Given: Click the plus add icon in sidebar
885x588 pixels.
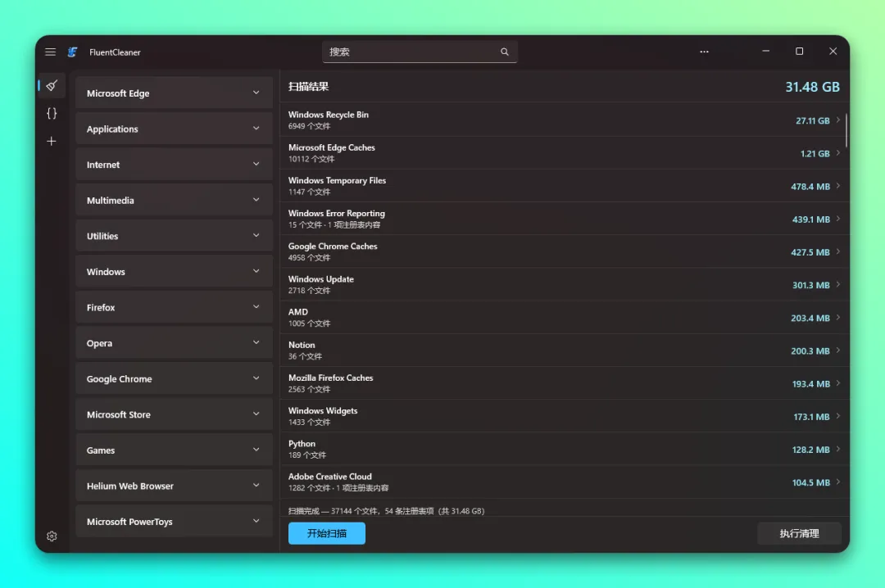Looking at the screenshot, I should tap(52, 141).
